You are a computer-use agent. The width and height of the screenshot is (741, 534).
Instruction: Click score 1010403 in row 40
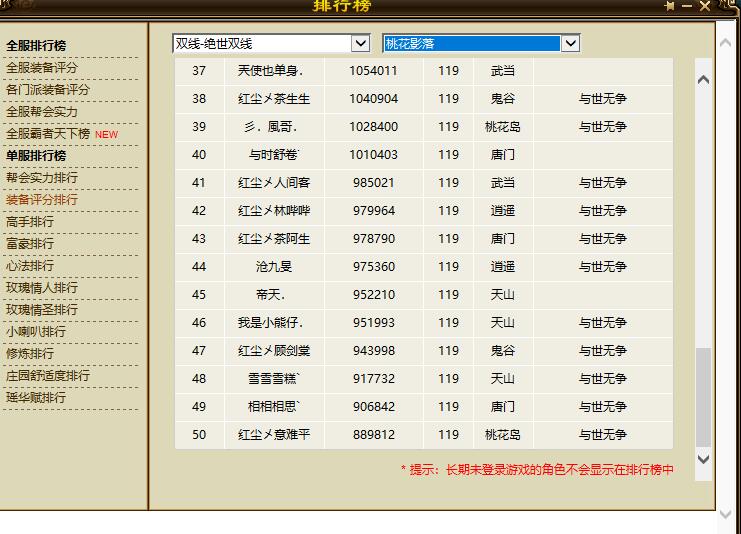pyautogui.click(x=373, y=155)
